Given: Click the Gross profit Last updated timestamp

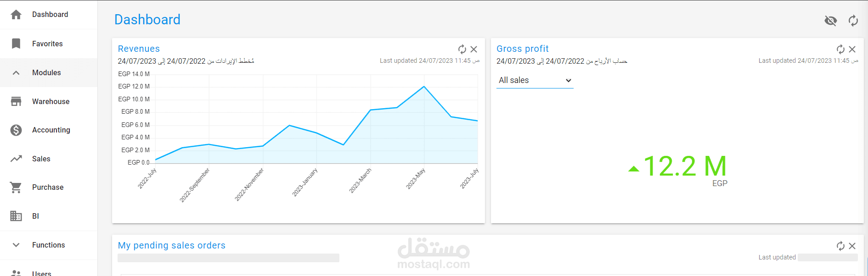Looking at the screenshot, I should [x=808, y=61].
